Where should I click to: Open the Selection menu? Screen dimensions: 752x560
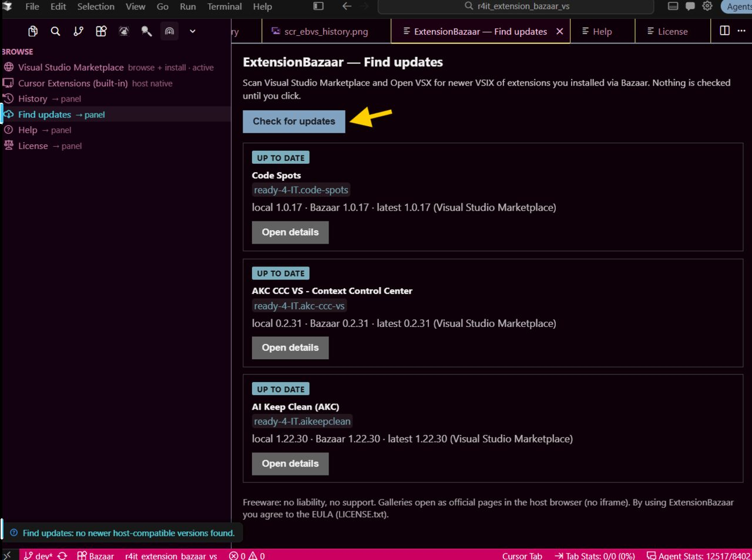96,6
